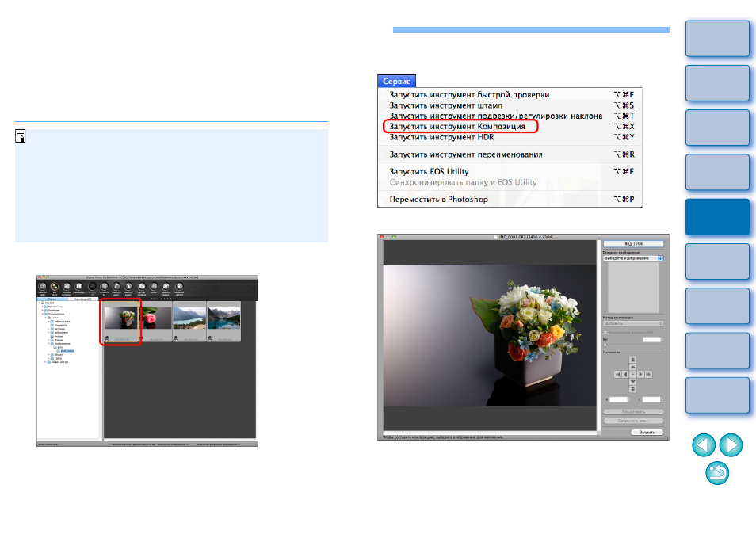
Task: Click the first toolbar icon in Digital Photo Professional
Action: tap(43, 286)
